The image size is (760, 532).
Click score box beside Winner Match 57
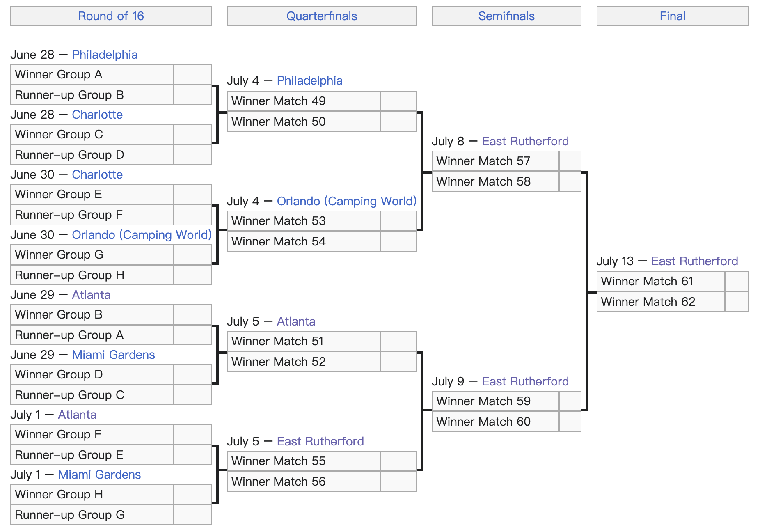pyautogui.click(x=570, y=161)
